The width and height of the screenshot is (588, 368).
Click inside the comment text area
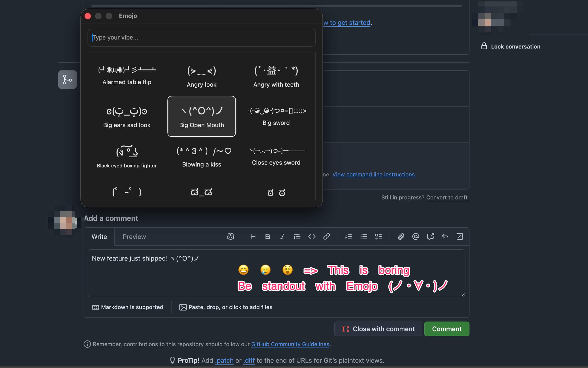(x=276, y=273)
